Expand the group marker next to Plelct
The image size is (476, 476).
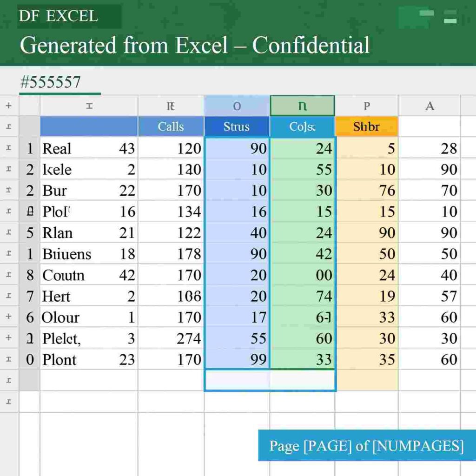[9, 338]
